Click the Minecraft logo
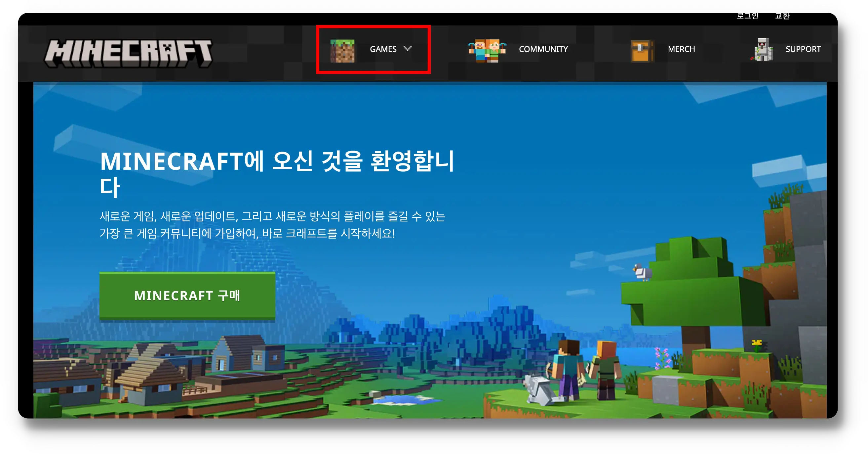868x454 pixels. [128, 53]
